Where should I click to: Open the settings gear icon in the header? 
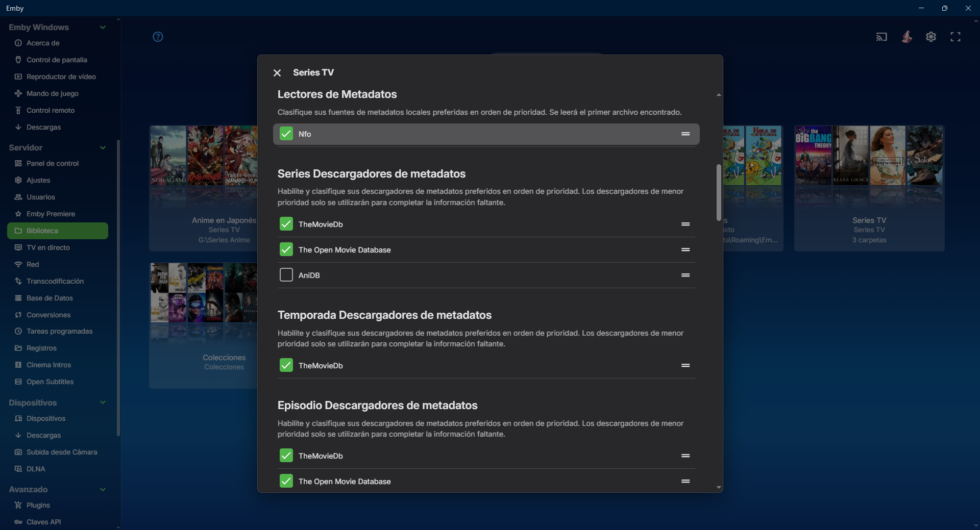[x=931, y=37]
